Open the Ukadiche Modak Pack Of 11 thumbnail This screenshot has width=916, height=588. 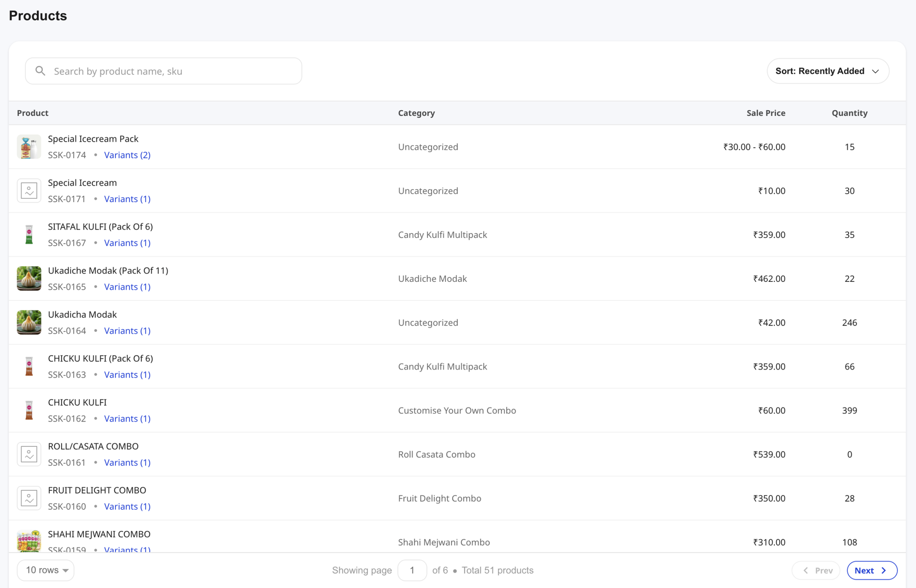pyautogui.click(x=29, y=279)
